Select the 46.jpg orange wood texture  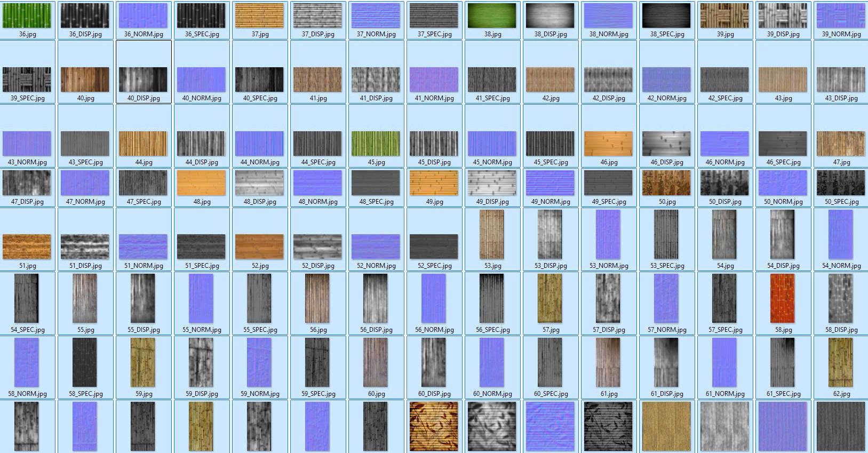coord(608,144)
